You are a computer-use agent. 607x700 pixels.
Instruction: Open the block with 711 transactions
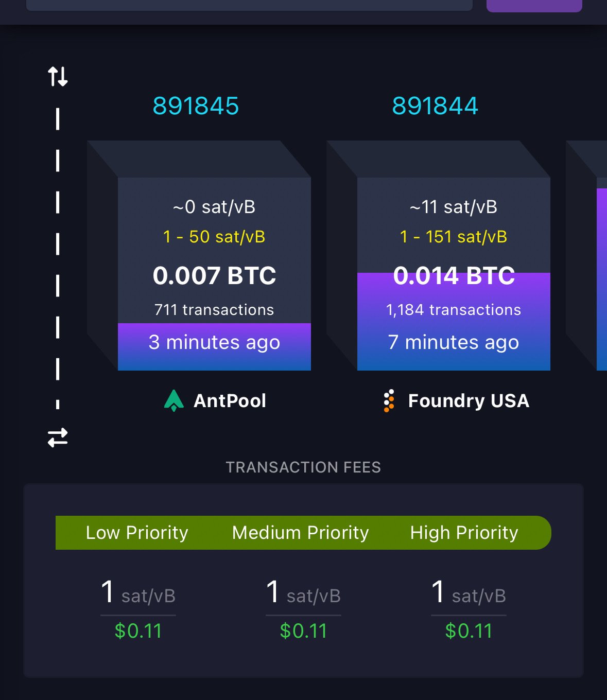point(214,274)
